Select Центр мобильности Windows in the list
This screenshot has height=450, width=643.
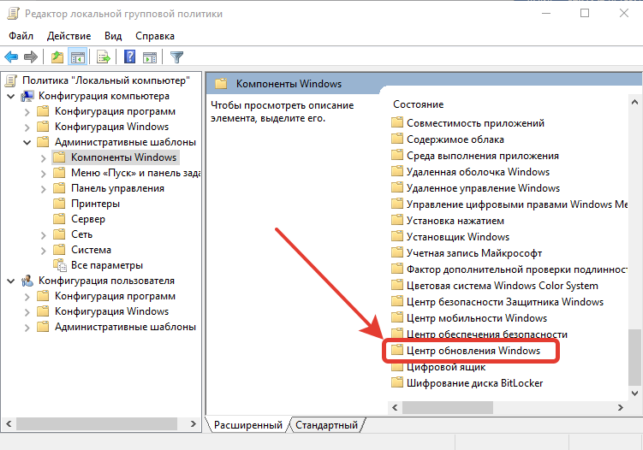[477, 318]
